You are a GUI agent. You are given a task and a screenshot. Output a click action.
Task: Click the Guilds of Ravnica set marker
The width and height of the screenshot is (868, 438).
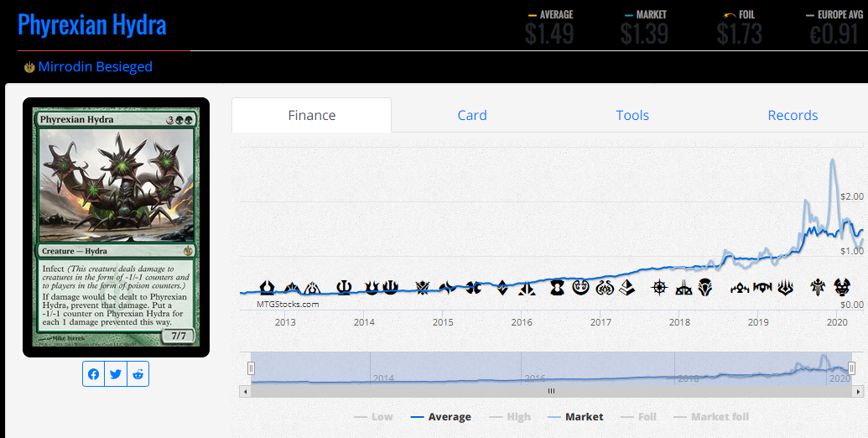coord(740,288)
